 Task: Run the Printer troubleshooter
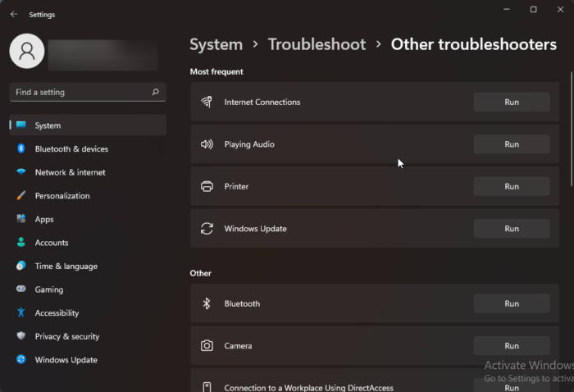512,186
